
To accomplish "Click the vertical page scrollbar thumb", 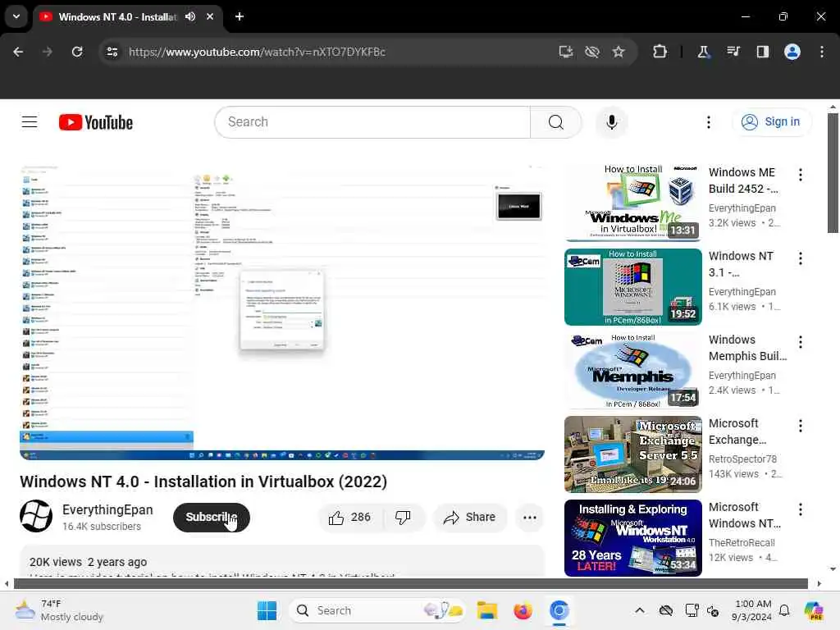I will pos(833,173).
